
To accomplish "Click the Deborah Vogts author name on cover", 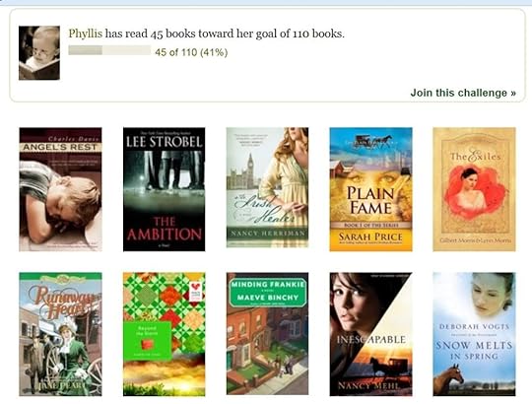I will point(474,327).
